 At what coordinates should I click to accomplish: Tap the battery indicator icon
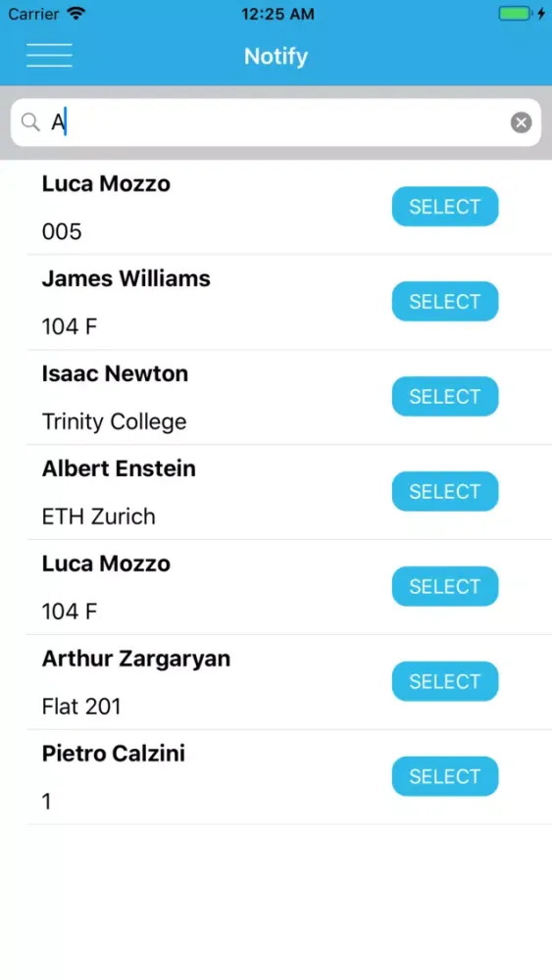tap(515, 13)
